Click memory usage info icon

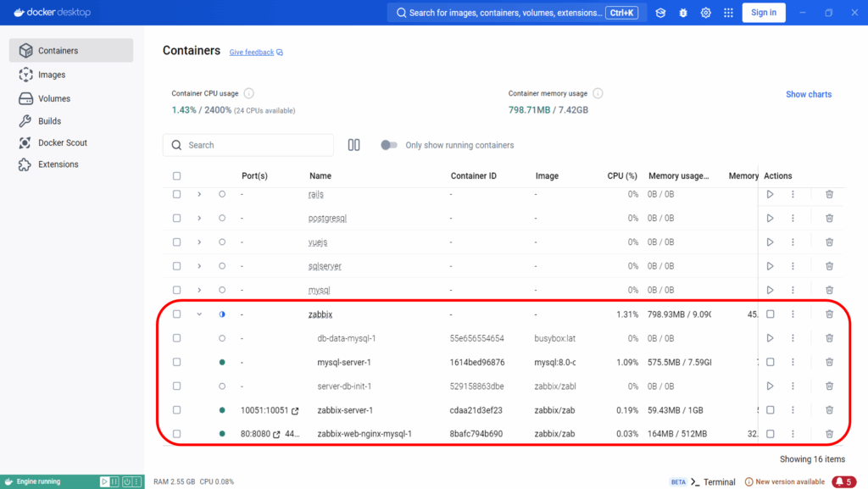pos(598,93)
